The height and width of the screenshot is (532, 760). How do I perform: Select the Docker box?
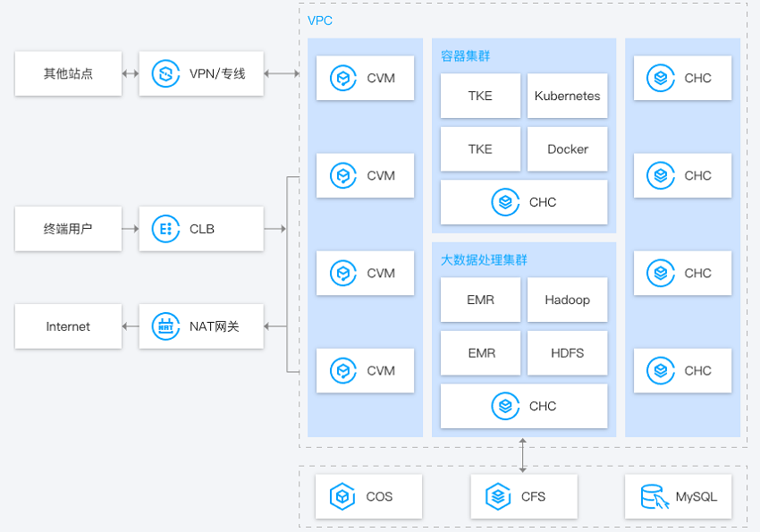[x=567, y=149]
